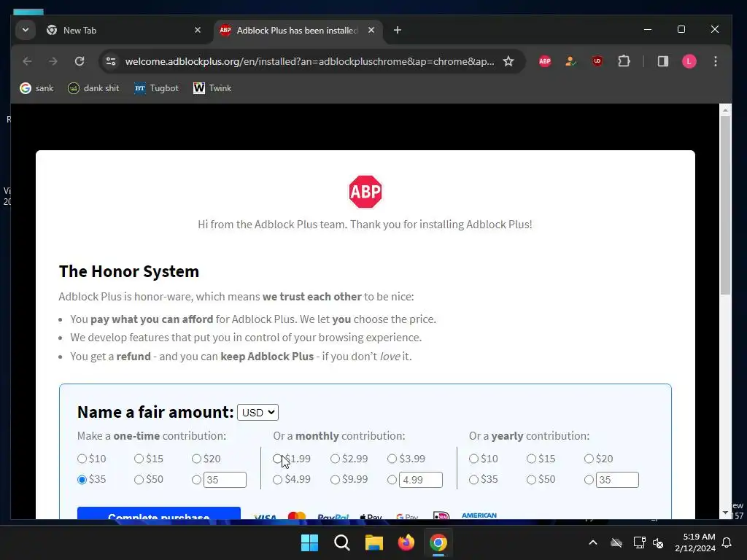
Task: Open the Twink bookmark
Action: 212,88
